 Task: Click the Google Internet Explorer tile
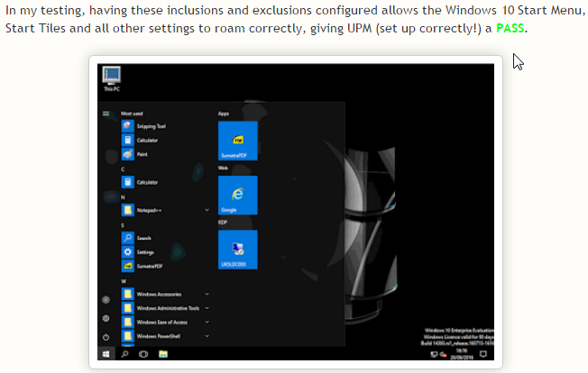point(238,196)
